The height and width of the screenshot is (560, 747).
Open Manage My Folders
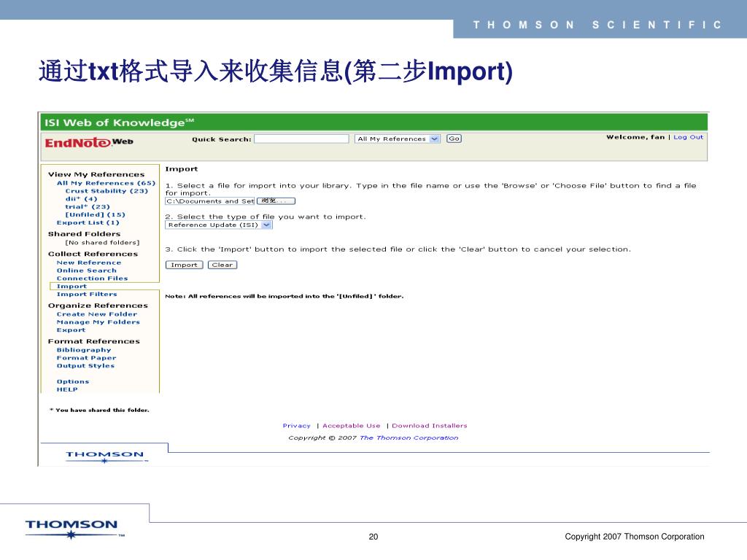point(98,322)
